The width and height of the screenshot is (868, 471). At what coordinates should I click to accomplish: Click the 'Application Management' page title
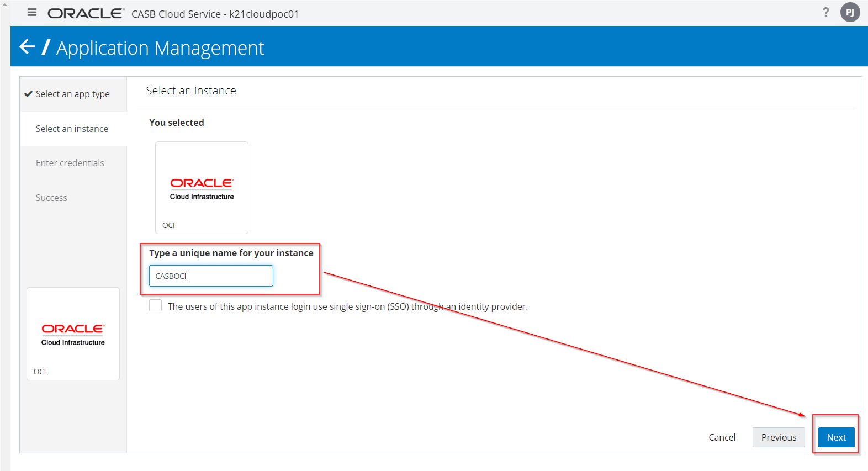[160, 48]
